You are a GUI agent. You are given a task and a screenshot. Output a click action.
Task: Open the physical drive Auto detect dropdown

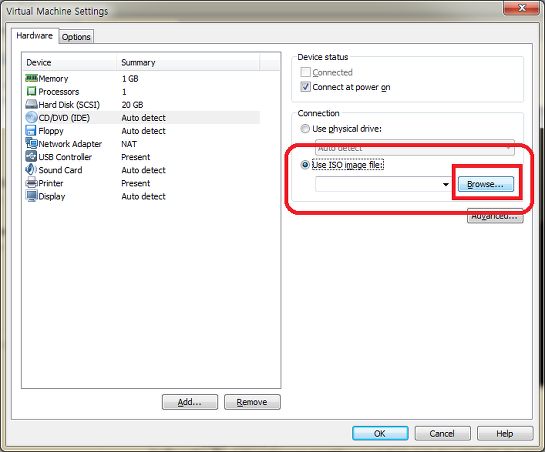(x=415, y=148)
